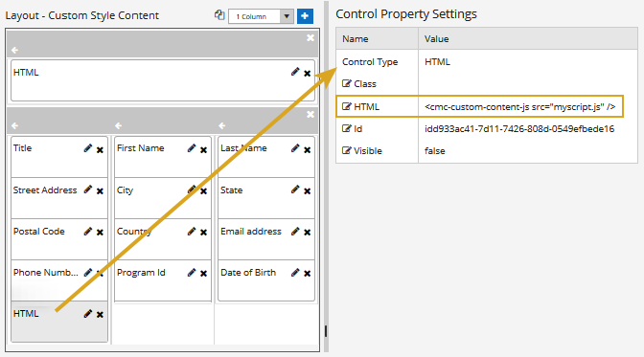
Task: Click the panel splitter handle
Action: pyautogui.click(x=326, y=331)
